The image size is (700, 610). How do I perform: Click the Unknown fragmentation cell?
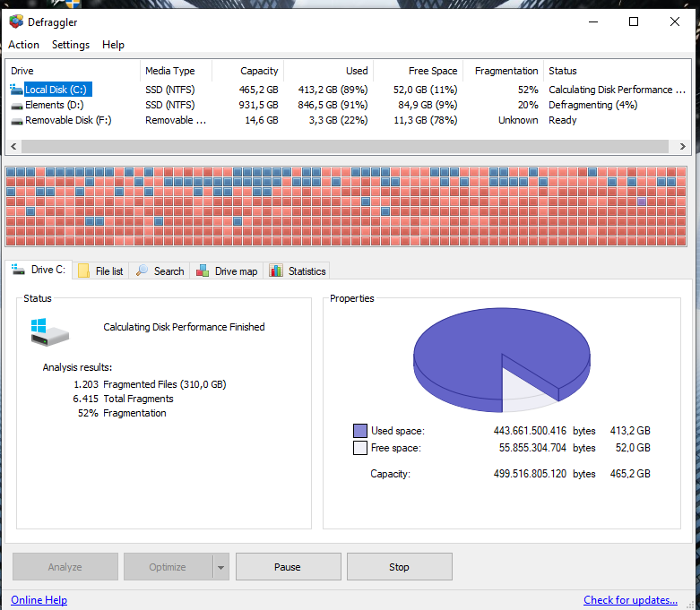518,120
